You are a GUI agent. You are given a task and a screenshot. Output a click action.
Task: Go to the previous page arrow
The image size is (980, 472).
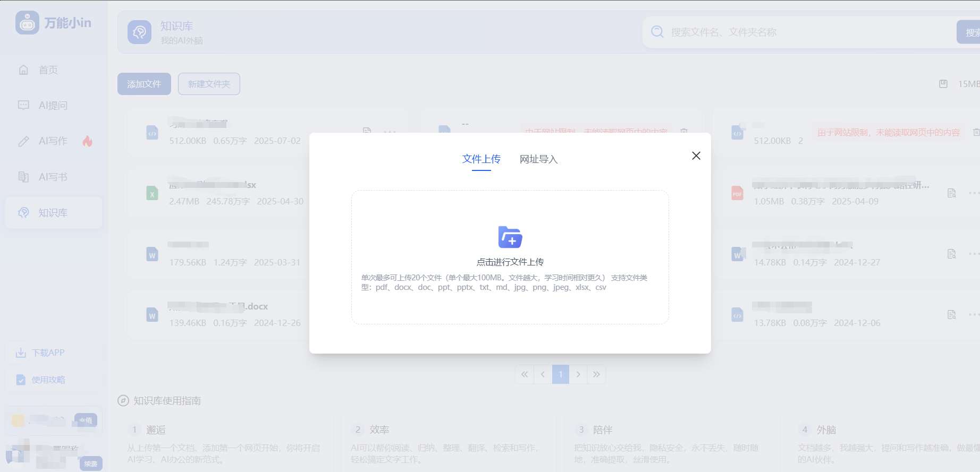543,374
